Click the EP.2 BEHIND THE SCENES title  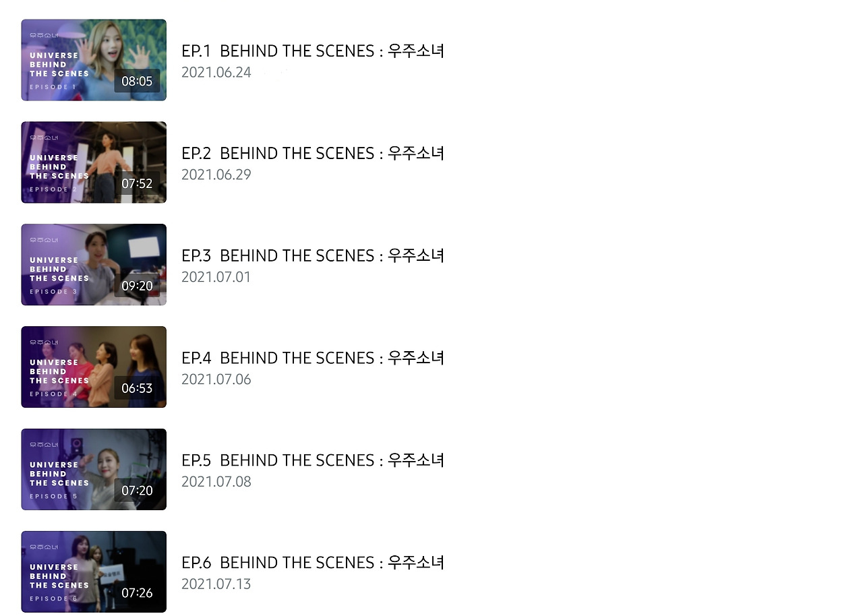tap(313, 153)
